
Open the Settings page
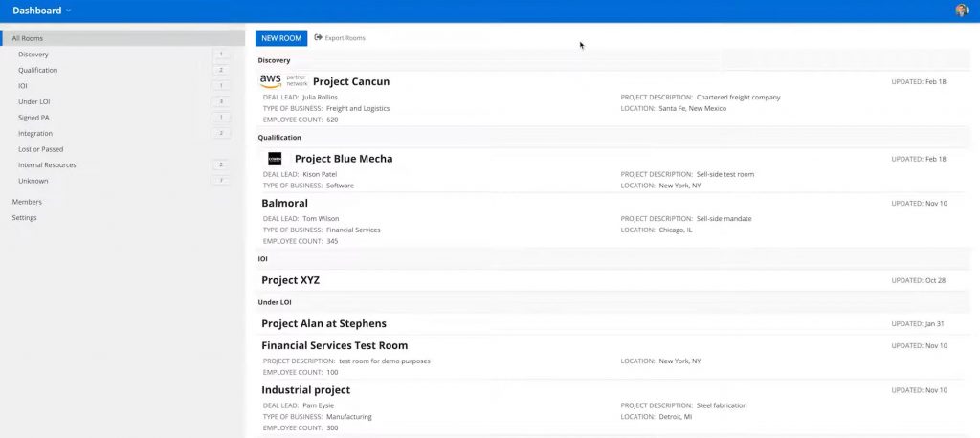click(25, 217)
